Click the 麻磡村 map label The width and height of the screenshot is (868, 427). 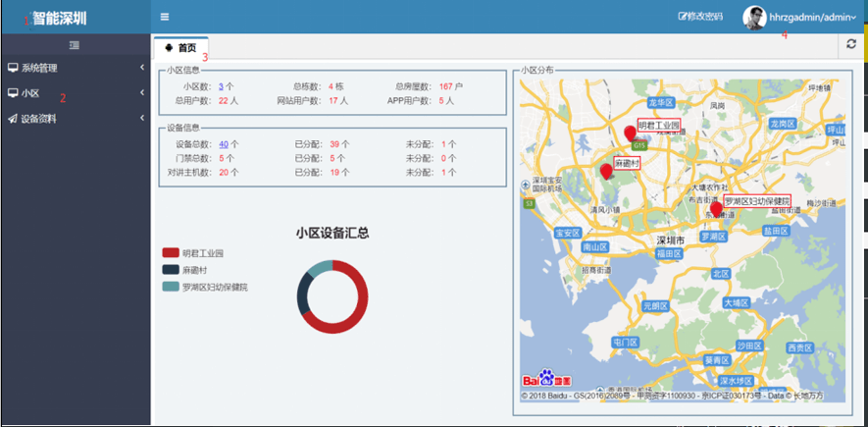pos(627,164)
